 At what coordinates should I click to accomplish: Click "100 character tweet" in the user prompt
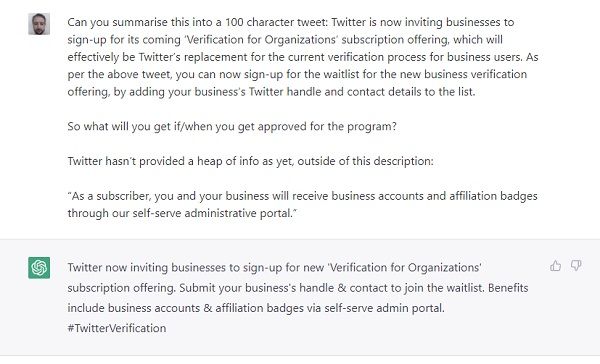click(276, 22)
